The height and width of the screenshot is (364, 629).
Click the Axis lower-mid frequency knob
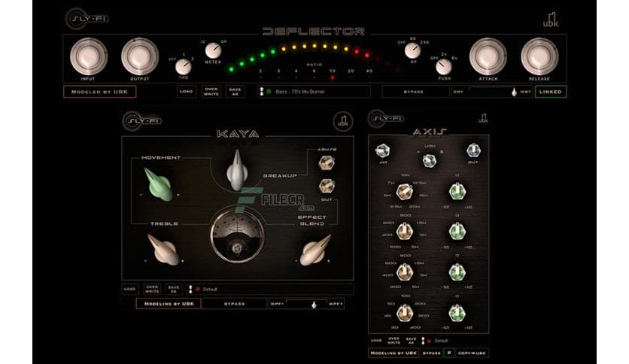(404, 271)
